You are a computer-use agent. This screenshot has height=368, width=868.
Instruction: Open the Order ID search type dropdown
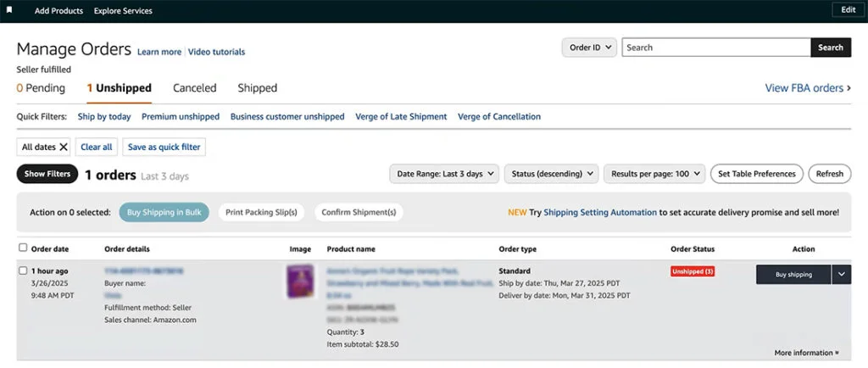click(589, 47)
